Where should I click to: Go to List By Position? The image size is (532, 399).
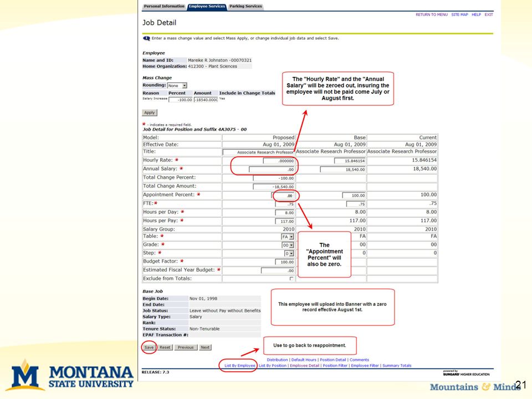273,365
